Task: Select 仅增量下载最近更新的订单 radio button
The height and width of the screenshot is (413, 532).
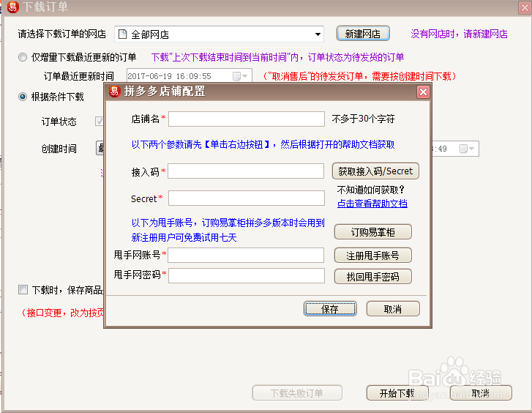Action: pos(23,57)
